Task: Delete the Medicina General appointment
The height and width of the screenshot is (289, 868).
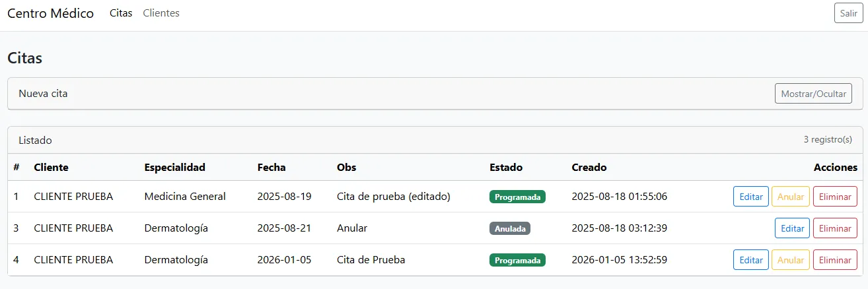Action: tap(834, 197)
